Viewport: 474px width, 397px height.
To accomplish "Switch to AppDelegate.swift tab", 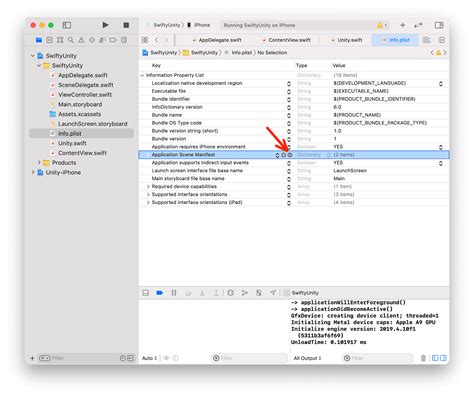I will tap(217, 40).
